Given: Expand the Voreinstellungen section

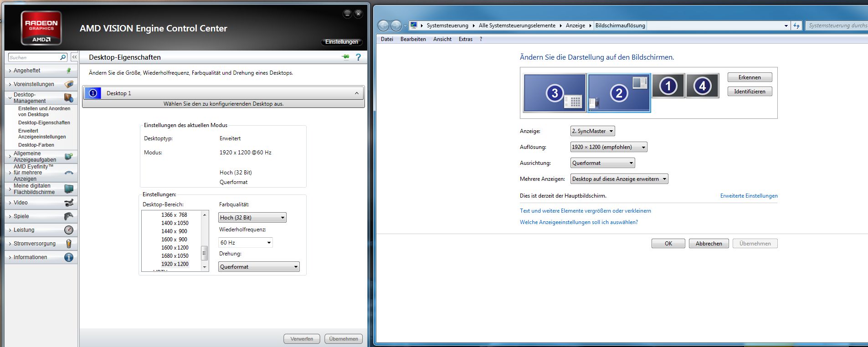Looking at the screenshot, I should [10, 84].
